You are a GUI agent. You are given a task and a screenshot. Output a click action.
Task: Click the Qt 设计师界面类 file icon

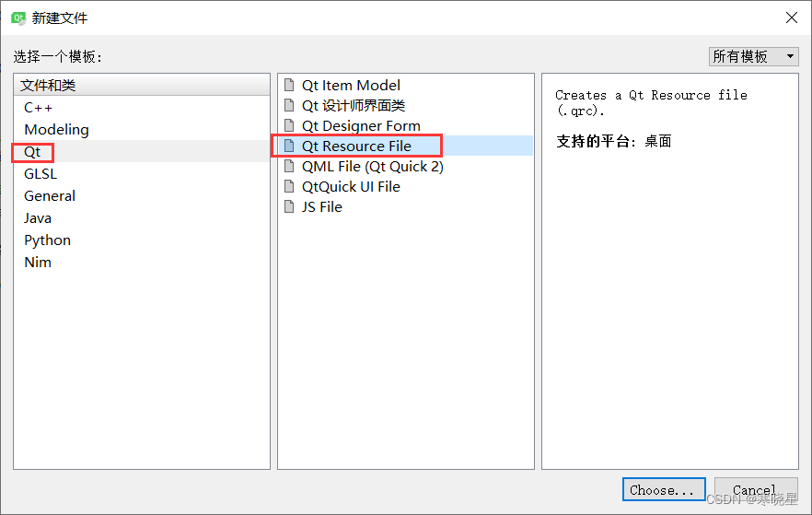point(289,105)
